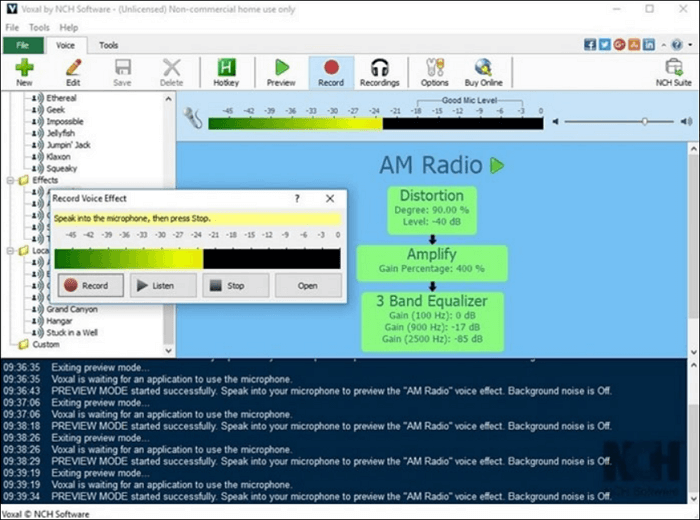Click the dialog recording level meter
Screen dimensions: 700x520
(x=197, y=259)
